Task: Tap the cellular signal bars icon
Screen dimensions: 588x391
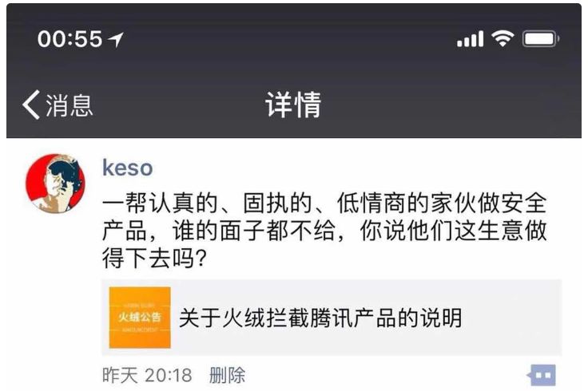Action: [x=470, y=39]
